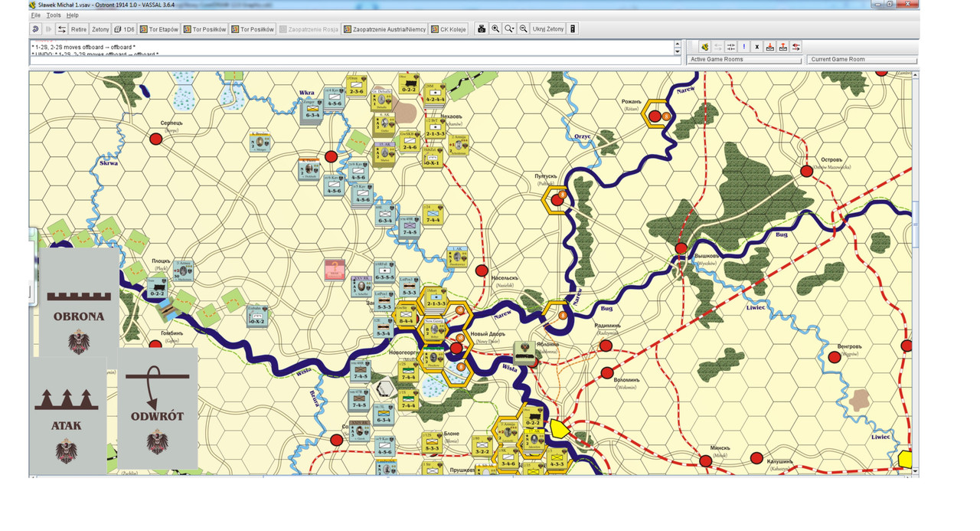Select the fortress counter at Jabłonna

point(524,354)
